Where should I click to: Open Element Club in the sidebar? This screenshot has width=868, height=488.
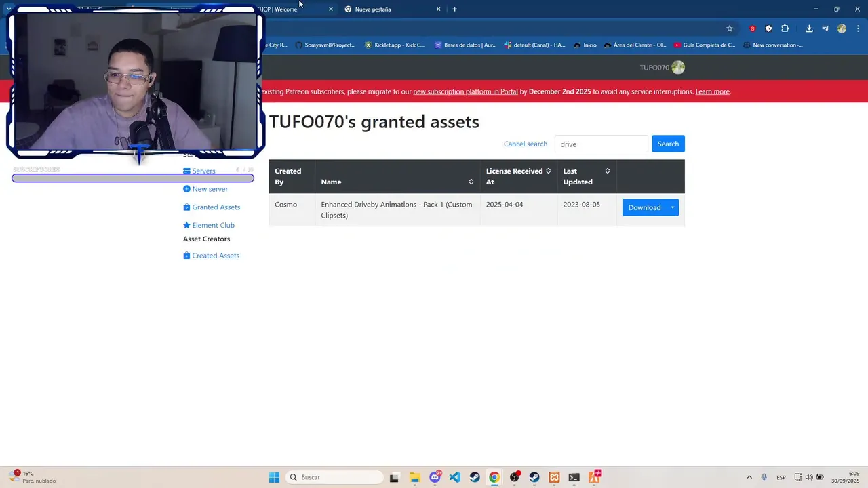point(209,225)
